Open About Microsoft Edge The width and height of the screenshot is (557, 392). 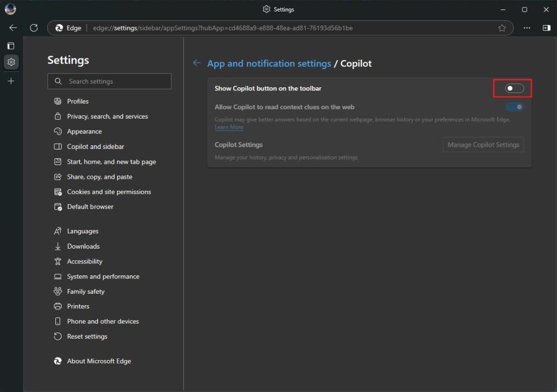99,361
